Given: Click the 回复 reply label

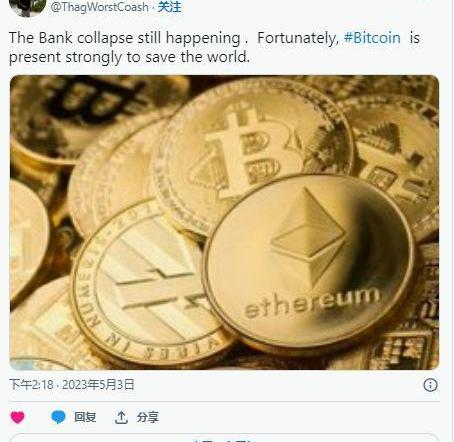Looking at the screenshot, I should click(x=85, y=417).
